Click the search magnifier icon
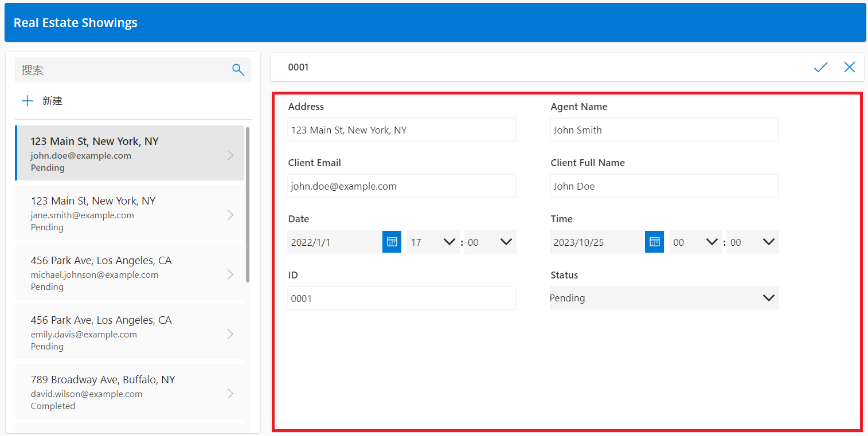Image resolution: width=868 pixels, height=436 pixels. [x=238, y=70]
